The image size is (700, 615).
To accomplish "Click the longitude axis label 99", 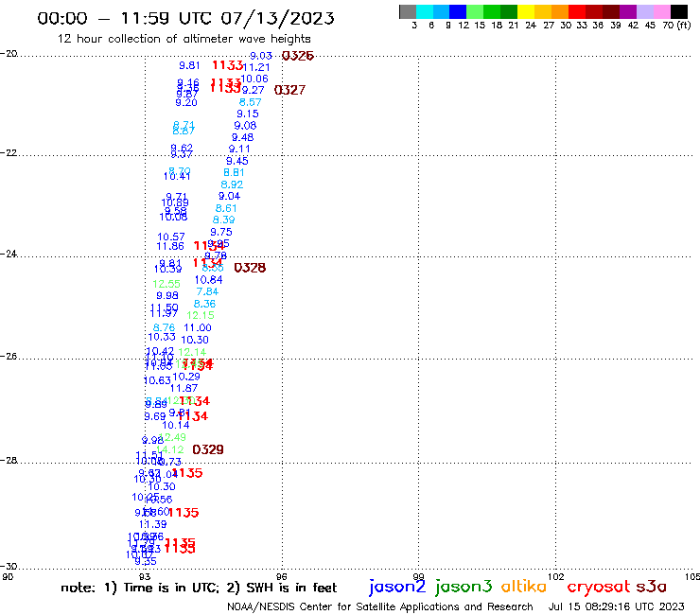I will (418, 577).
